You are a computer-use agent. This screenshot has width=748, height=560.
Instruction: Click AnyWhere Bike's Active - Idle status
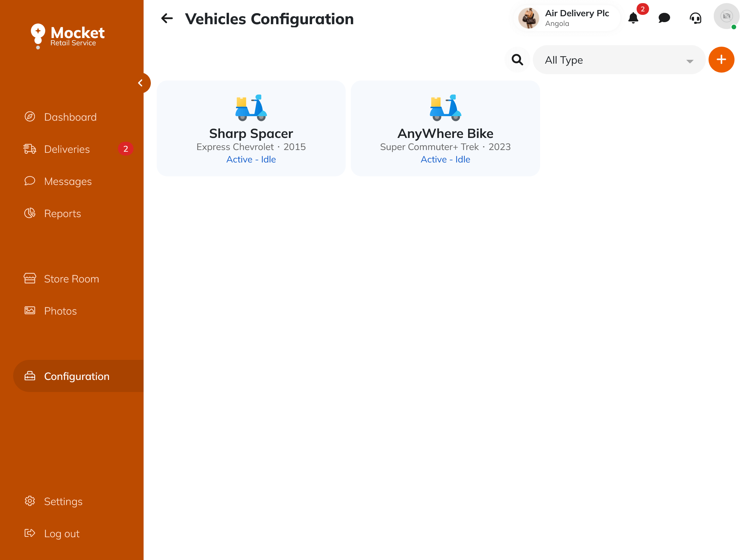point(445,159)
